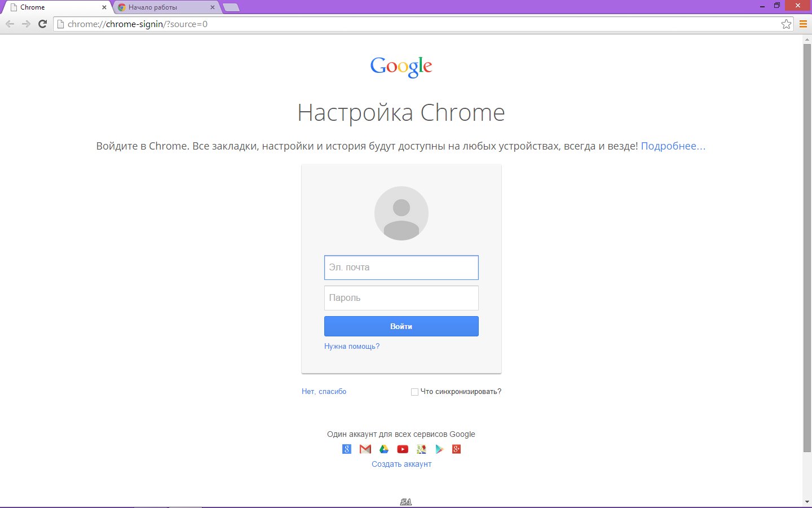Click Нужна помощь link

click(x=351, y=346)
